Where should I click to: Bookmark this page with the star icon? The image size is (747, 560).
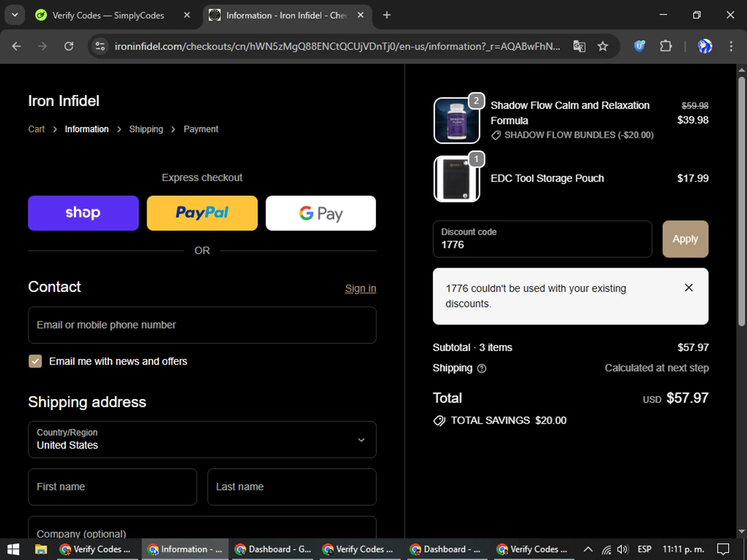pos(603,46)
